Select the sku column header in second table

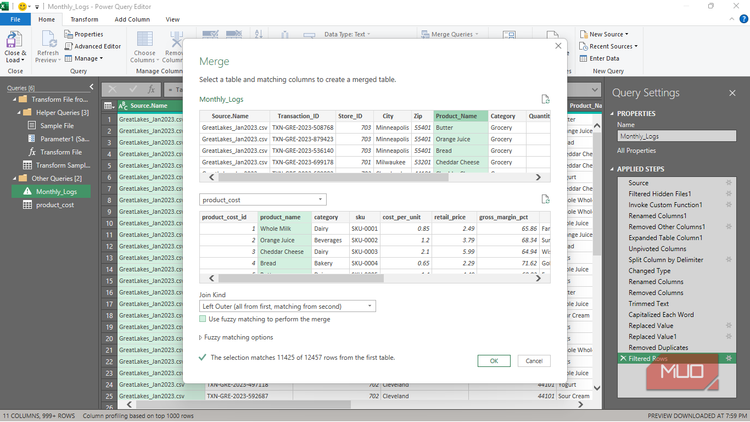coord(364,217)
